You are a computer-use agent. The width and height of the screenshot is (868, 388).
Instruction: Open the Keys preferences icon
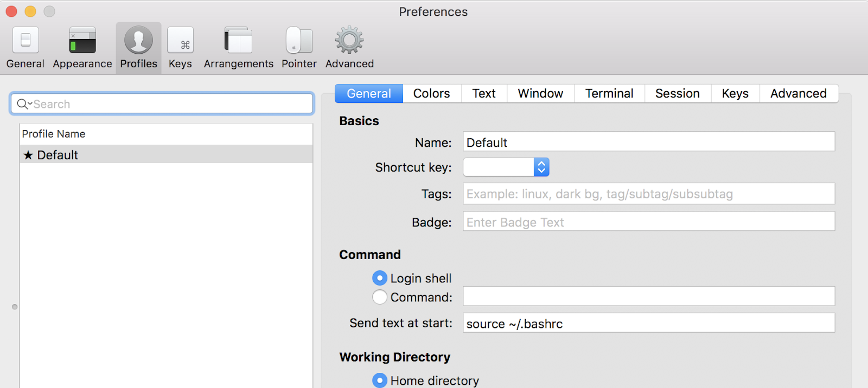(180, 41)
